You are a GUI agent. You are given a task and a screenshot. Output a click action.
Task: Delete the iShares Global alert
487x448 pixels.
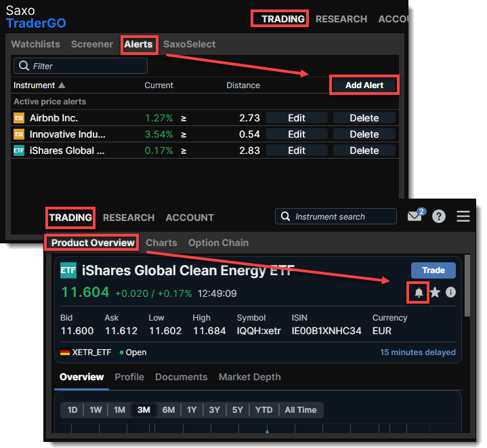pyautogui.click(x=364, y=150)
